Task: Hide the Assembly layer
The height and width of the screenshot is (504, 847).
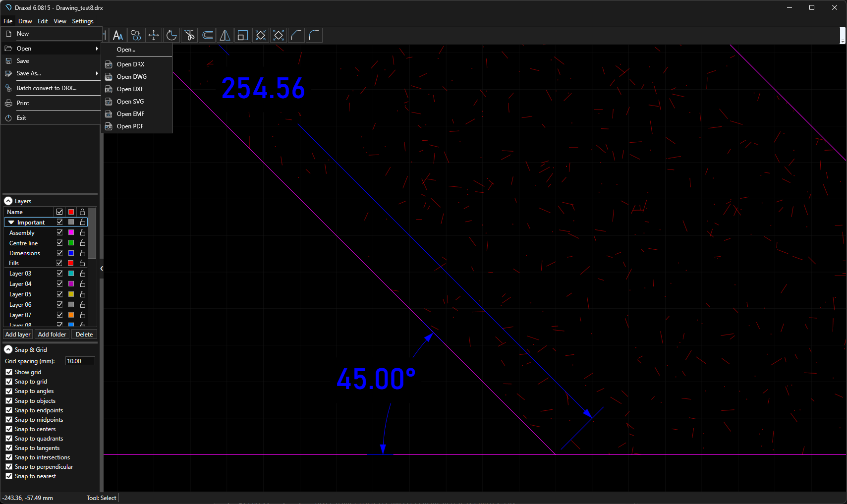Action: click(x=59, y=232)
